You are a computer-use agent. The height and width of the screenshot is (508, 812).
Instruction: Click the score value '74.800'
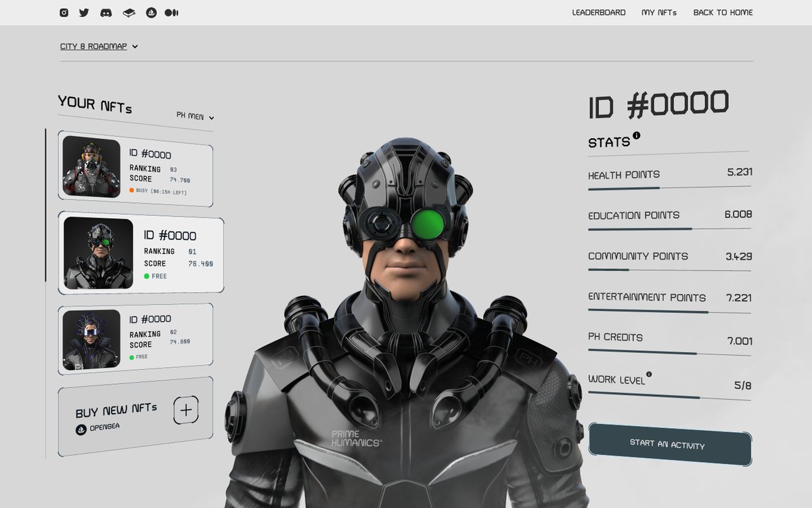tap(180, 342)
